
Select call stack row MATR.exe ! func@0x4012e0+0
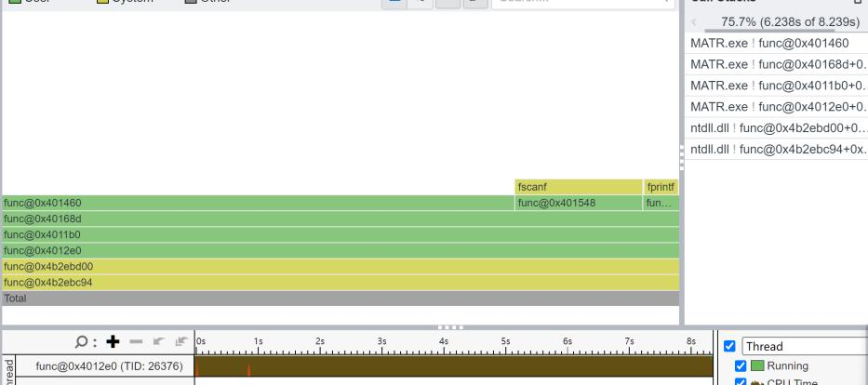(x=776, y=106)
